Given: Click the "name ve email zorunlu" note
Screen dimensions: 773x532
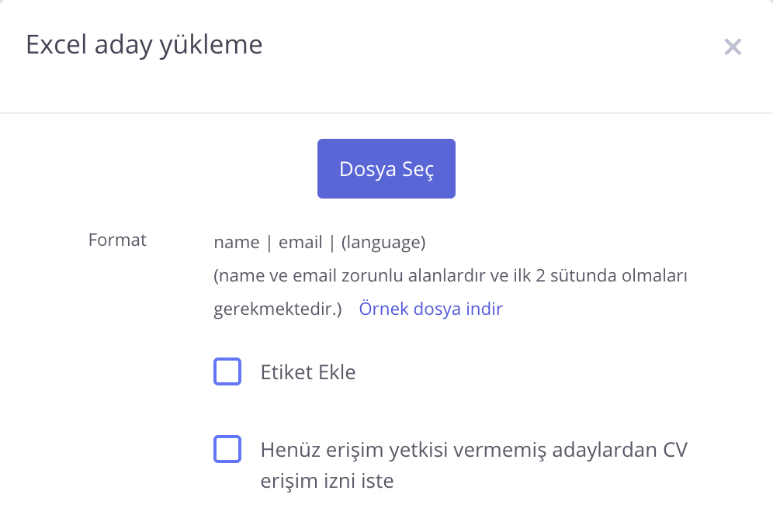Looking at the screenshot, I should click(x=293, y=275).
